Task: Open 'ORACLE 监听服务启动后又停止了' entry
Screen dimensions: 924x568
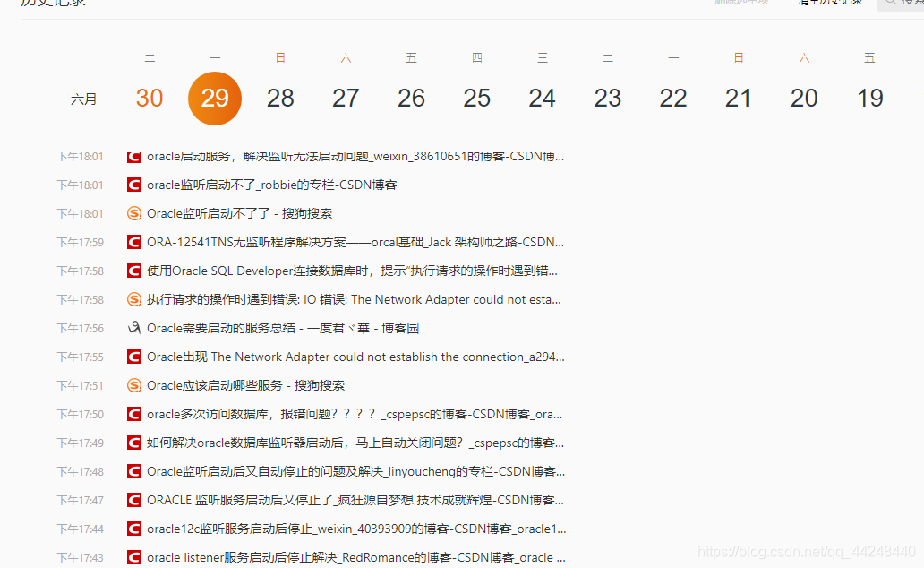Action: pyautogui.click(x=355, y=500)
